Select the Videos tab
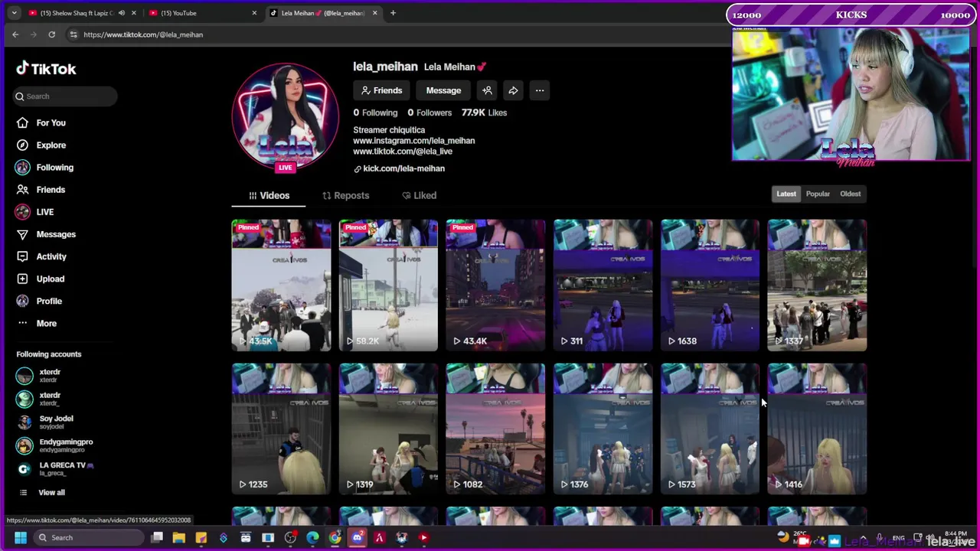 point(269,195)
